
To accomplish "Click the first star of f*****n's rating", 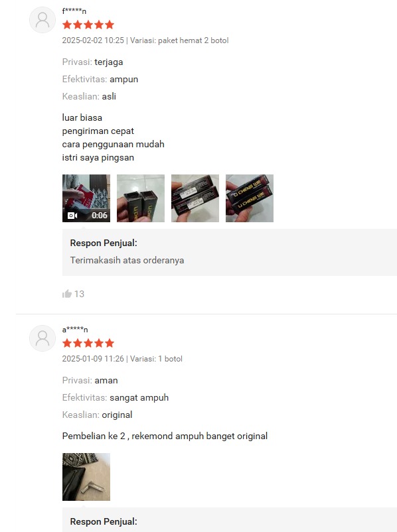I will click(x=67, y=25).
